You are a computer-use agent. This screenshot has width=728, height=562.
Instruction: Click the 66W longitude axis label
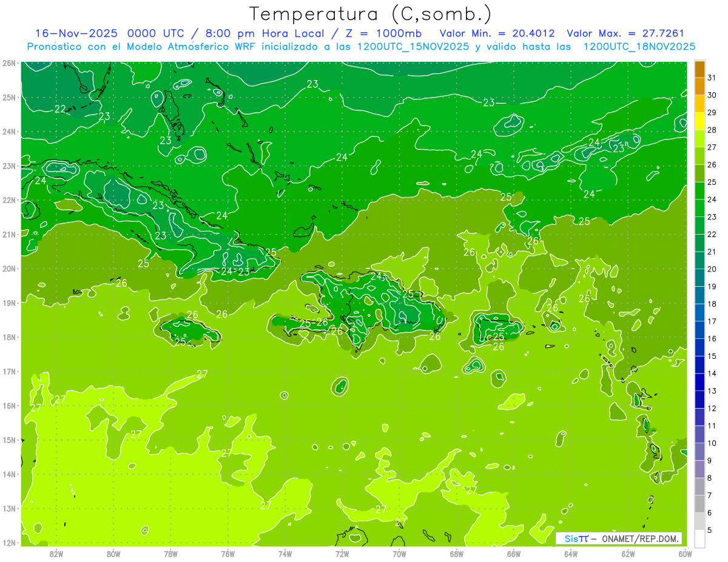pos(514,554)
